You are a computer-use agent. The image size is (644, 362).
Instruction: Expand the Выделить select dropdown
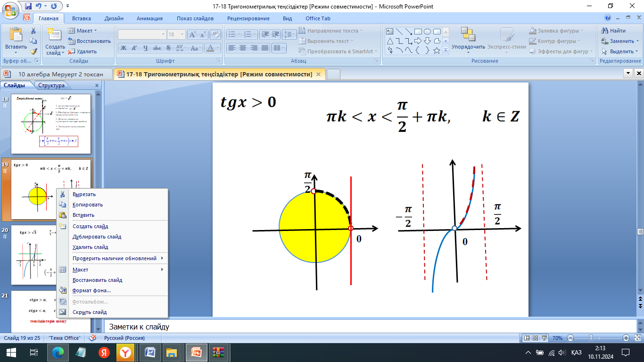click(x=621, y=51)
